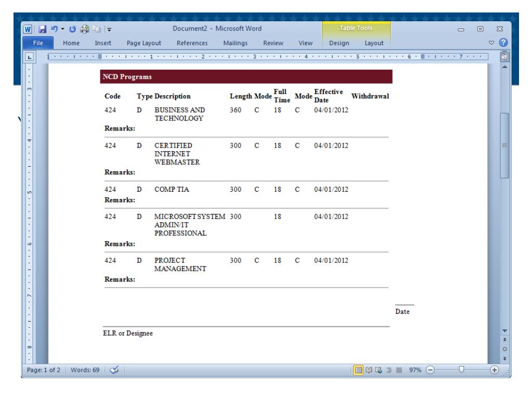
Task: Toggle the ruler with the View Ruler button
Action: [504, 56]
